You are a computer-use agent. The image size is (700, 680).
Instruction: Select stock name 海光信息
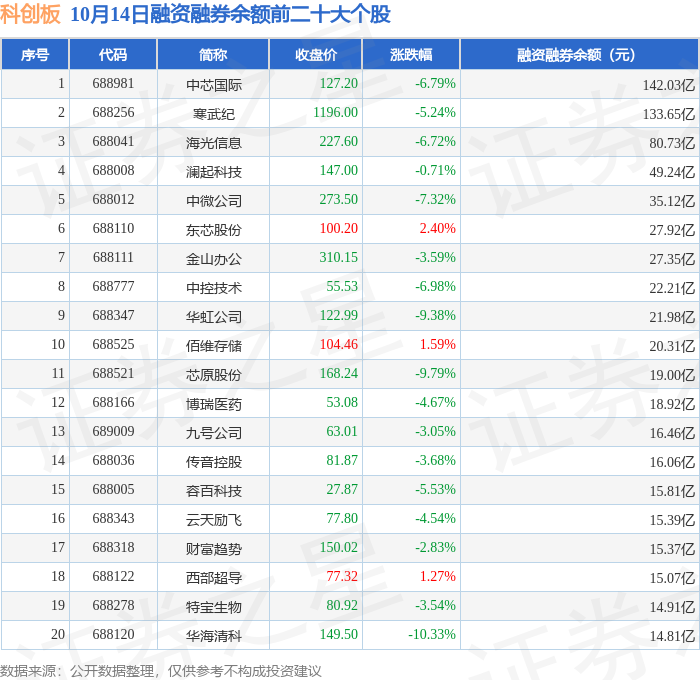tap(214, 143)
